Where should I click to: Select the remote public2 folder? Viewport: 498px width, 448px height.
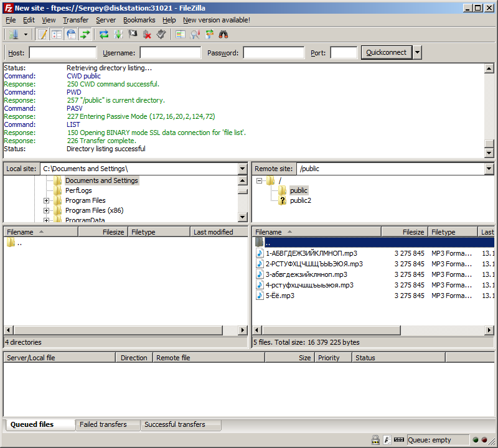[x=301, y=200]
